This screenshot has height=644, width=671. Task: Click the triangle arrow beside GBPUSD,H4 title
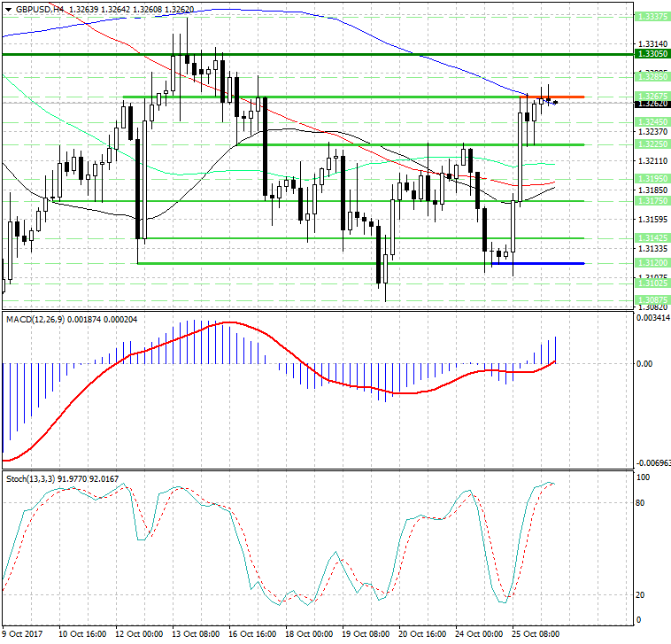tap(8, 9)
